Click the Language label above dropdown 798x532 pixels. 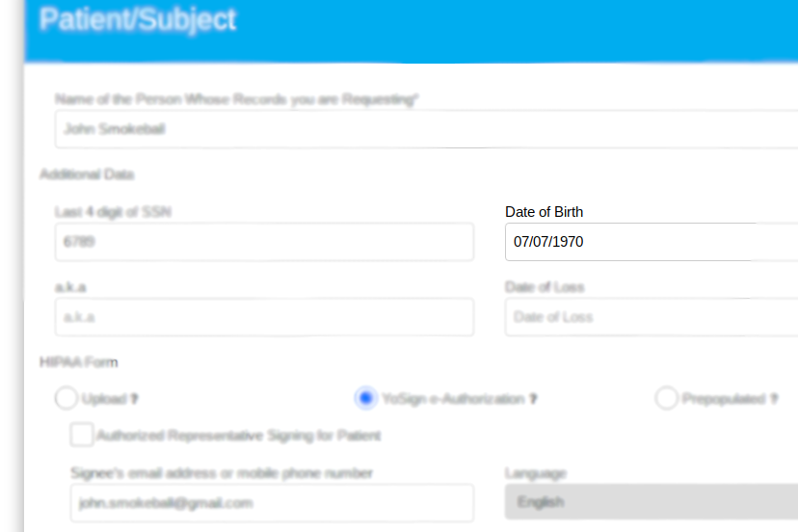(x=535, y=473)
